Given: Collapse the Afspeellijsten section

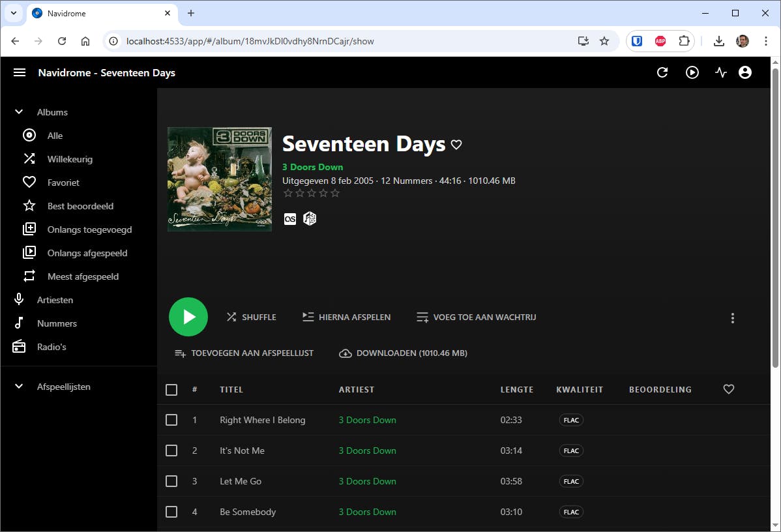Looking at the screenshot, I should (x=19, y=387).
